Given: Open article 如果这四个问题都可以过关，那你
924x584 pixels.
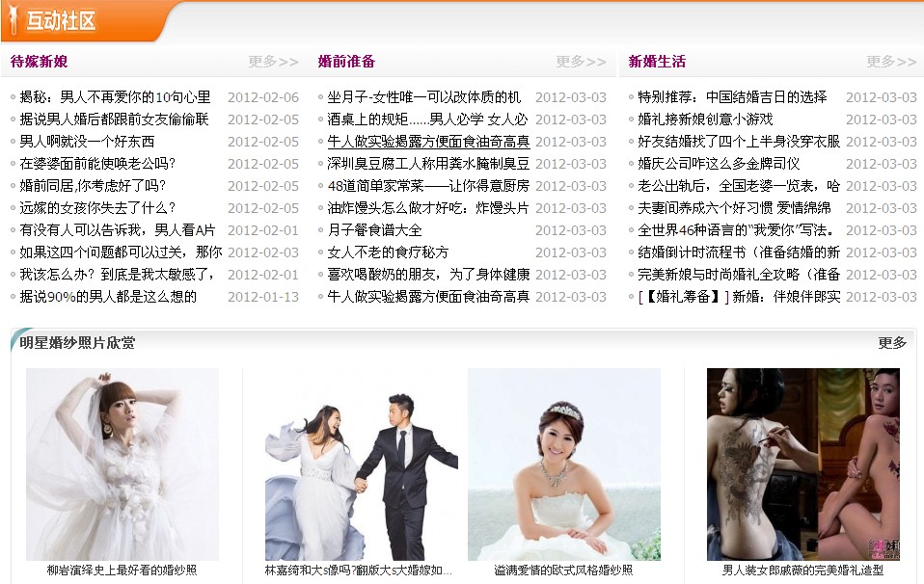Looking at the screenshot, I should tap(121, 252).
